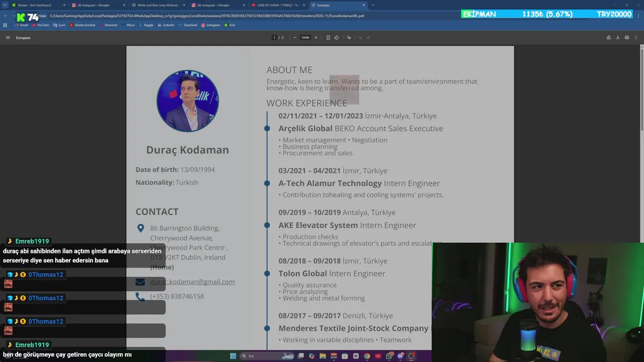Image resolution: width=644 pixels, height=362 pixels.
Task: Open WhatsApp from the taskbar
Action: pos(389,356)
